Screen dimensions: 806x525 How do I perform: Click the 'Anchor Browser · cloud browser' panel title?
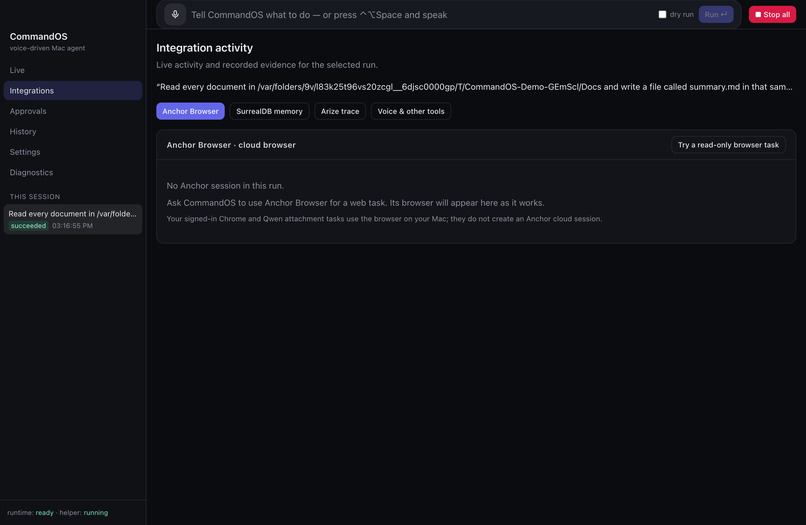click(x=231, y=145)
